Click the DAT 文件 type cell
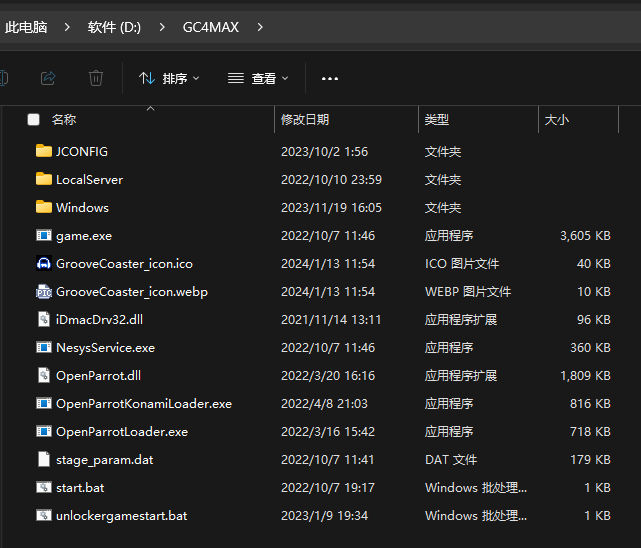This screenshot has width=641, height=548. [x=450, y=460]
